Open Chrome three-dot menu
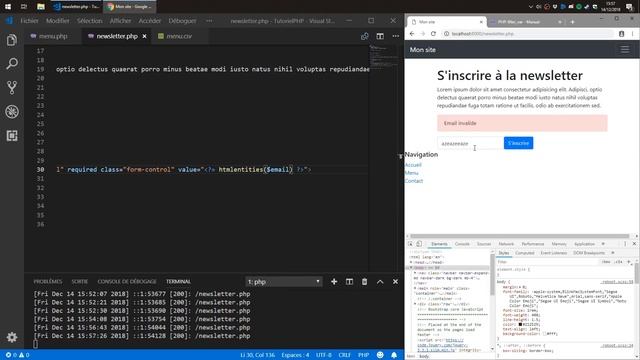This screenshot has height=360, width=640. tap(632, 34)
